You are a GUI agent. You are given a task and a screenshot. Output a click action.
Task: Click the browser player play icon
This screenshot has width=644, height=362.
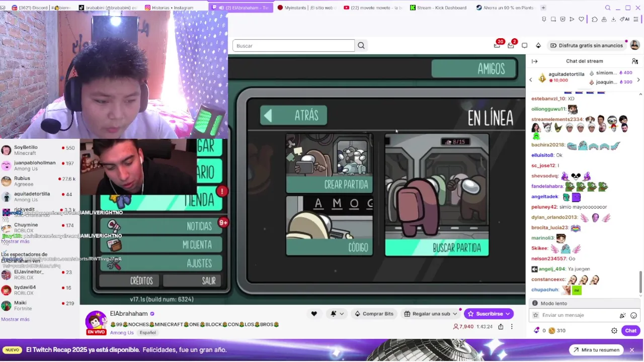(572, 19)
